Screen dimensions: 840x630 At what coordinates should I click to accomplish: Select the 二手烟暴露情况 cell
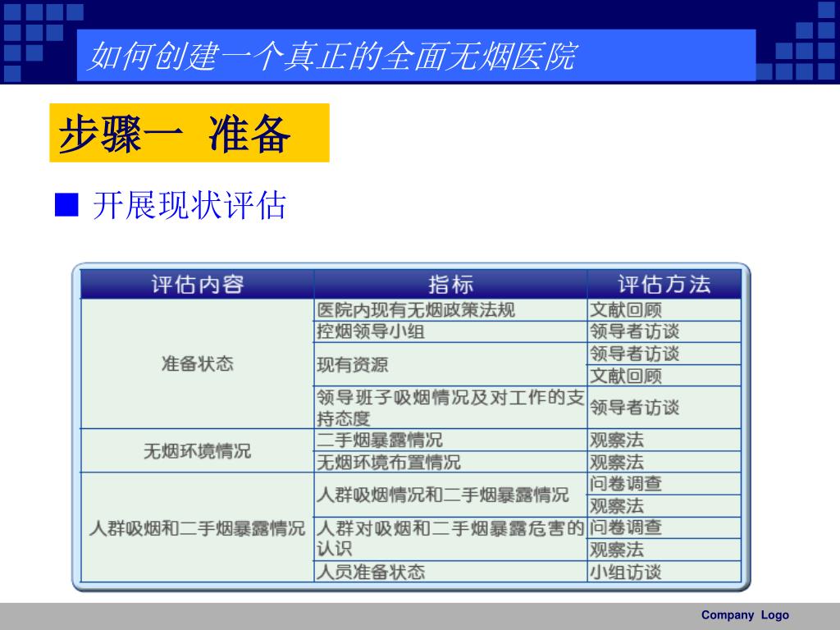(x=450, y=440)
